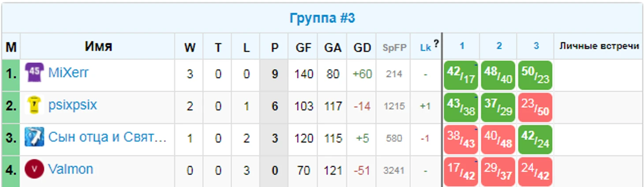Click psixpsix's yellow jersey icon
Screen dimensions: 644x187
[34, 106]
